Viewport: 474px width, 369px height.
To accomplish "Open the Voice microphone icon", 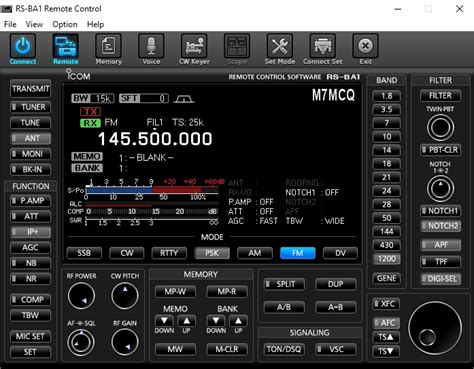I will tap(151, 46).
